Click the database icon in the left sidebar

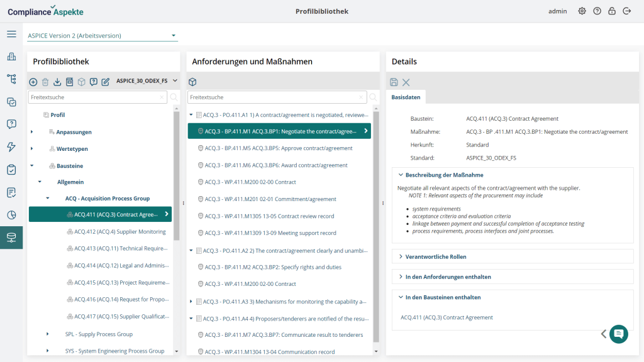tap(11, 238)
